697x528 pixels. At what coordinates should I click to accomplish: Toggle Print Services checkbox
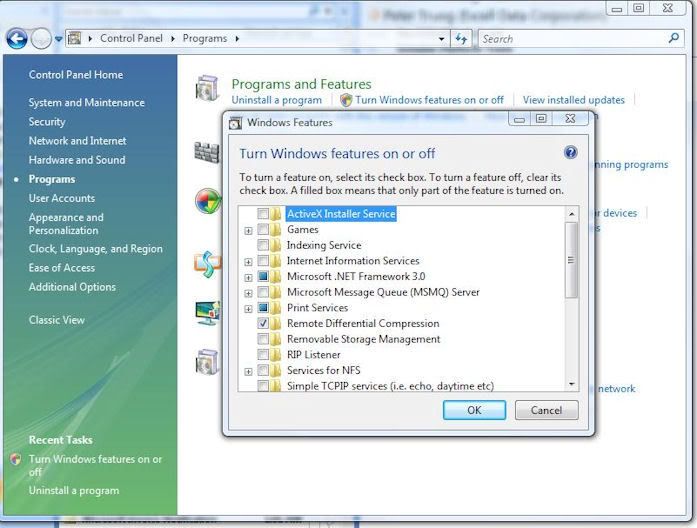pyautogui.click(x=263, y=308)
